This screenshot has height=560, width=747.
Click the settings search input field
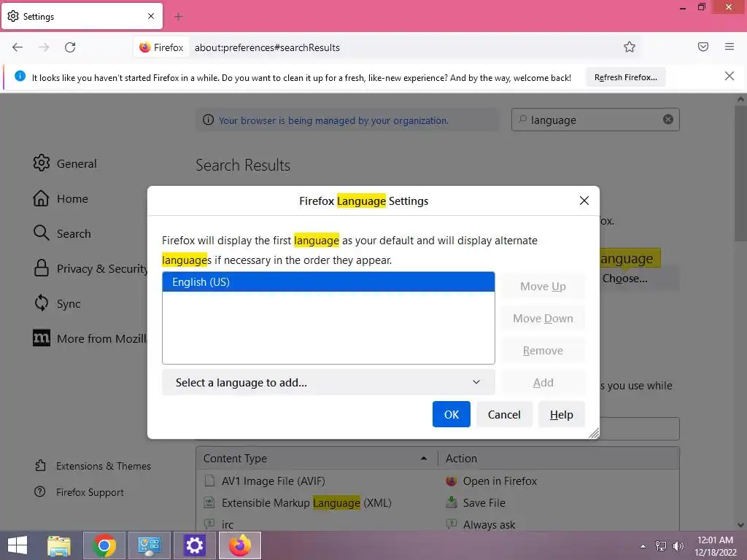tap(595, 120)
